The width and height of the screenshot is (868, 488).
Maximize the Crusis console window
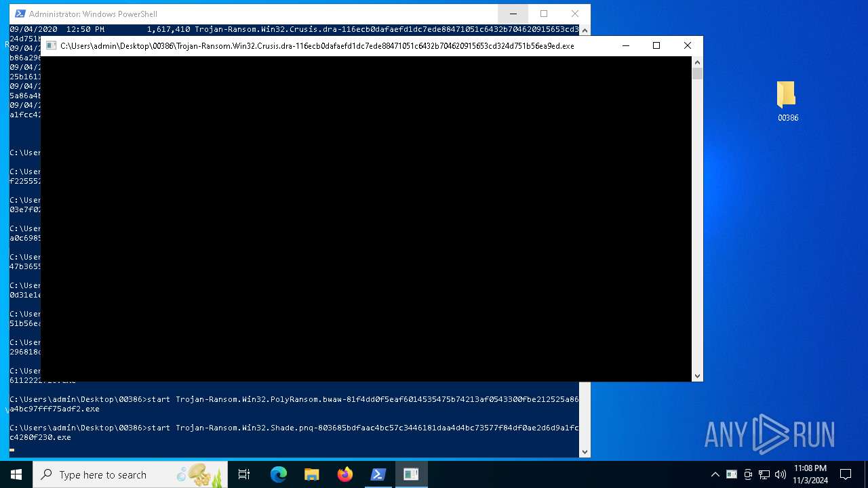tap(656, 45)
